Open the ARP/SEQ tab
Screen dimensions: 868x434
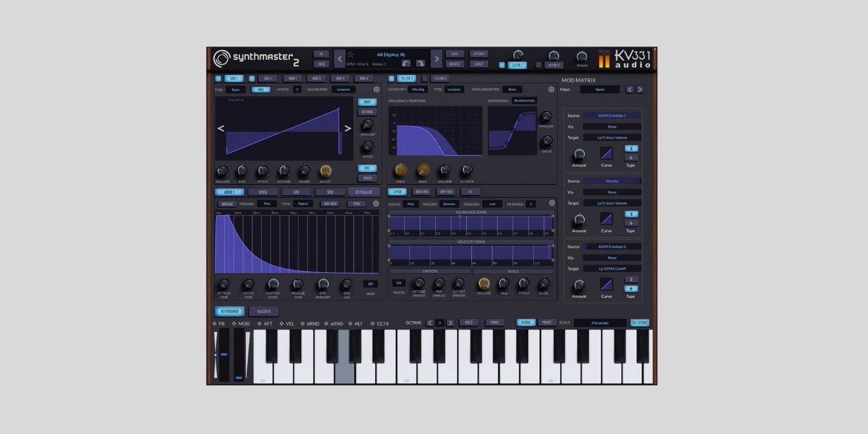(446, 192)
